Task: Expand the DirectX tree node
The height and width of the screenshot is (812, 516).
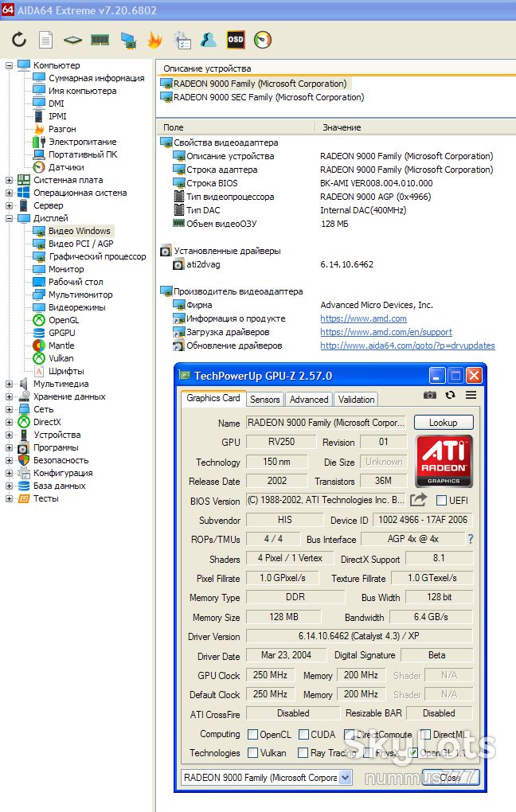Action: coord(10,422)
